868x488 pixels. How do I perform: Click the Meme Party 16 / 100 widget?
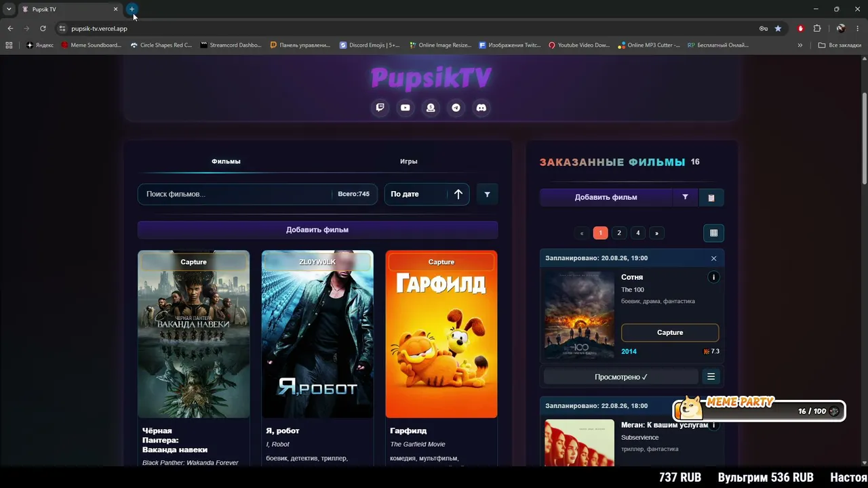tap(759, 409)
